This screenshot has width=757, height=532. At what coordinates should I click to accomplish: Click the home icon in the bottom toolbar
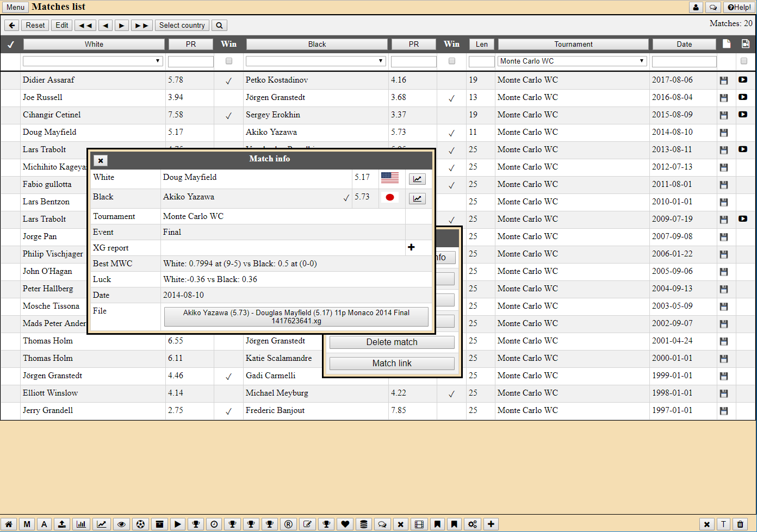click(9, 524)
